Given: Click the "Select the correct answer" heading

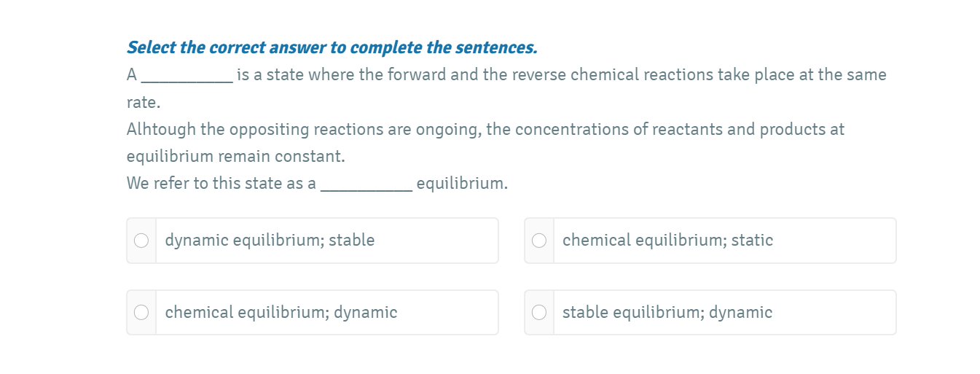Looking at the screenshot, I should coord(332,48).
